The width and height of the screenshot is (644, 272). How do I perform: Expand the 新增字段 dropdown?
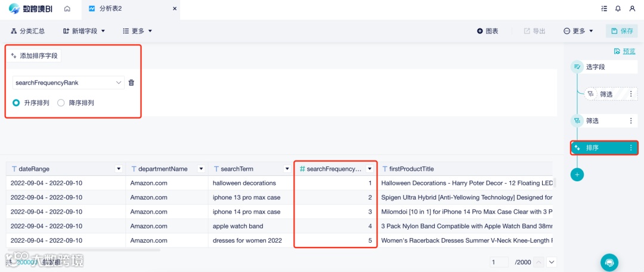(x=84, y=31)
